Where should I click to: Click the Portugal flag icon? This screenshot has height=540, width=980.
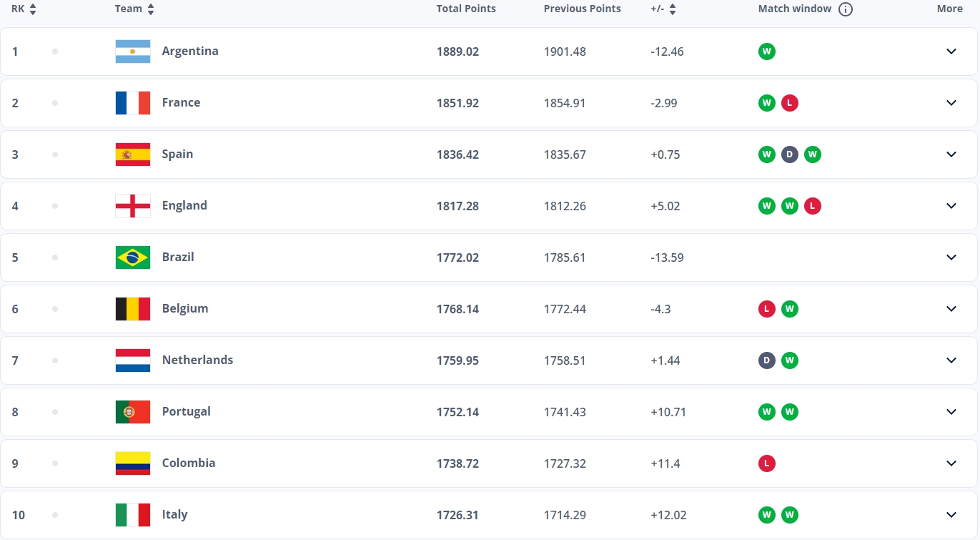click(x=133, y=412)
